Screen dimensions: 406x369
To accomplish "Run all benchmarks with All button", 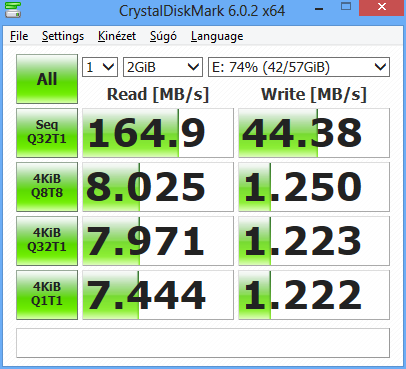I will [47, 79].
